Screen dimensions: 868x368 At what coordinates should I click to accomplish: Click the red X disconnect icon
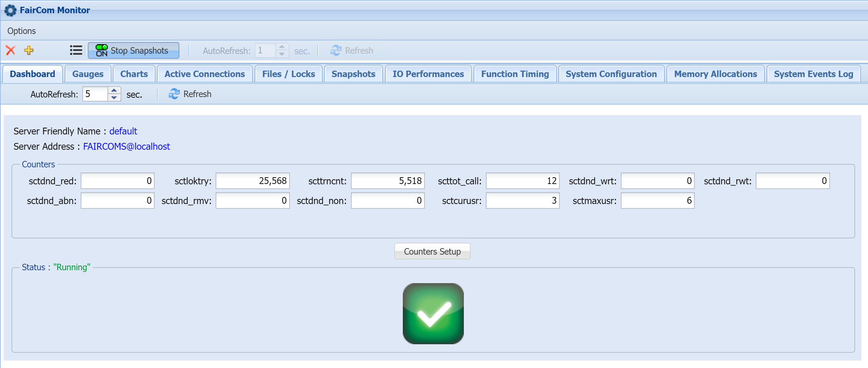[x=11, y=50]
